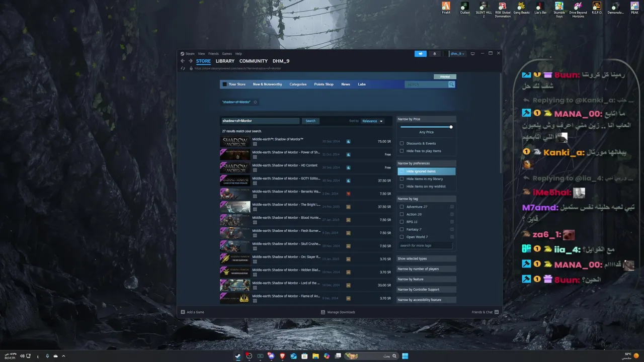Switch to Big Picture mode icon
The image size is (644, 362).
(x=472, y=54)
